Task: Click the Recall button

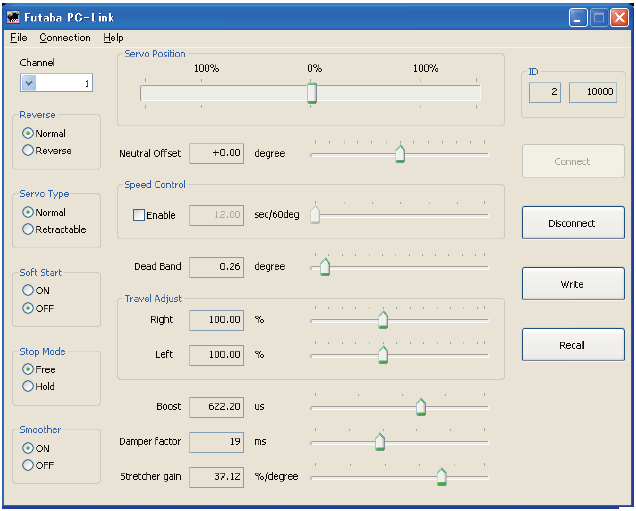Action: tap(573, 344)
